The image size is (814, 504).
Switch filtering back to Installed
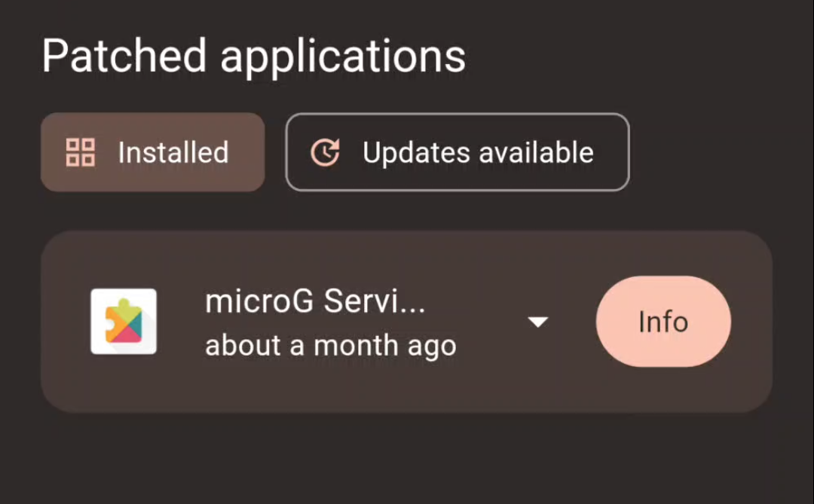click(152, 151)
